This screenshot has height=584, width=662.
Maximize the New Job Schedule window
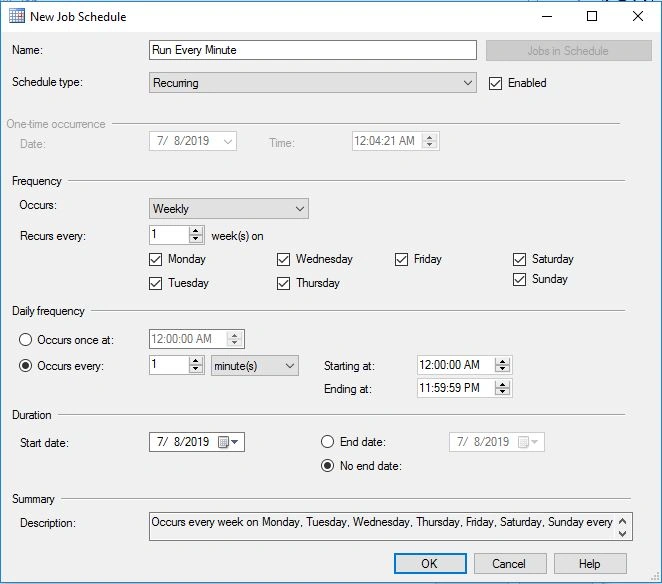pyautogui.click(x=592, y=16)
